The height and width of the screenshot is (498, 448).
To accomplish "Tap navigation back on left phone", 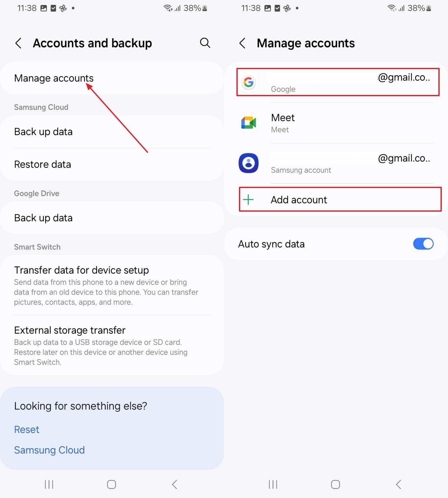I will click(175, 484).
